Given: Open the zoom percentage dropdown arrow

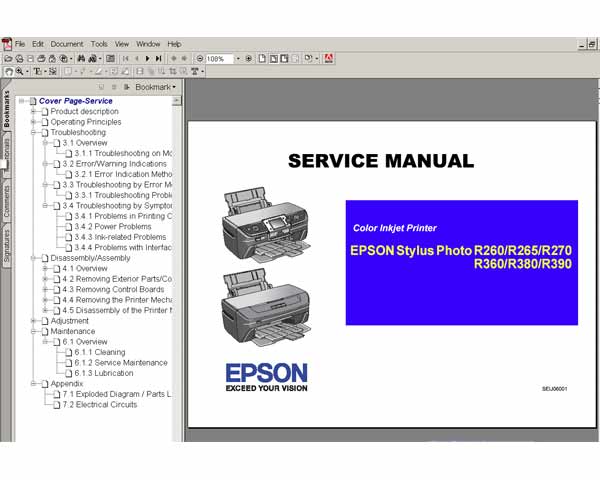Looking at the screenshot, I should tap(238, 59).
